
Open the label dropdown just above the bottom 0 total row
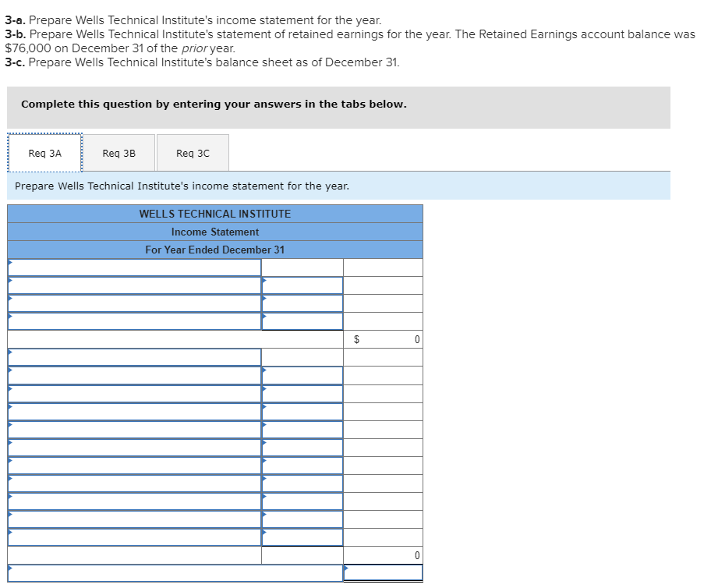[x=134, y=537]
